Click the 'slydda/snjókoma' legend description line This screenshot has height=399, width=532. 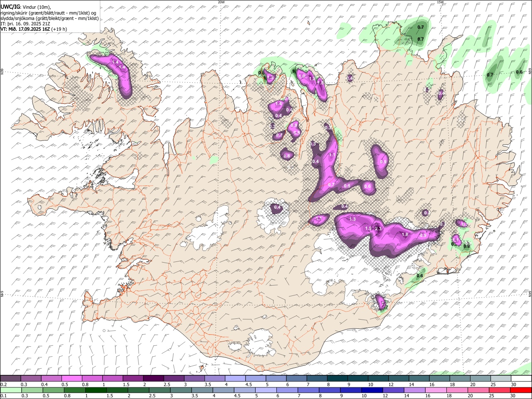[x=49, y=18]
